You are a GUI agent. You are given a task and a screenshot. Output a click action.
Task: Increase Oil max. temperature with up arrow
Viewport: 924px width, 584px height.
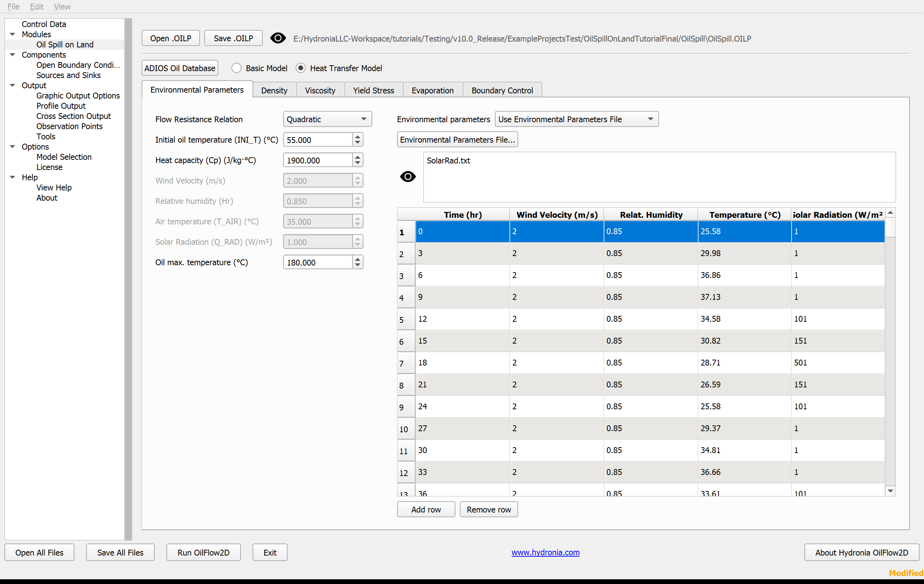358,259
